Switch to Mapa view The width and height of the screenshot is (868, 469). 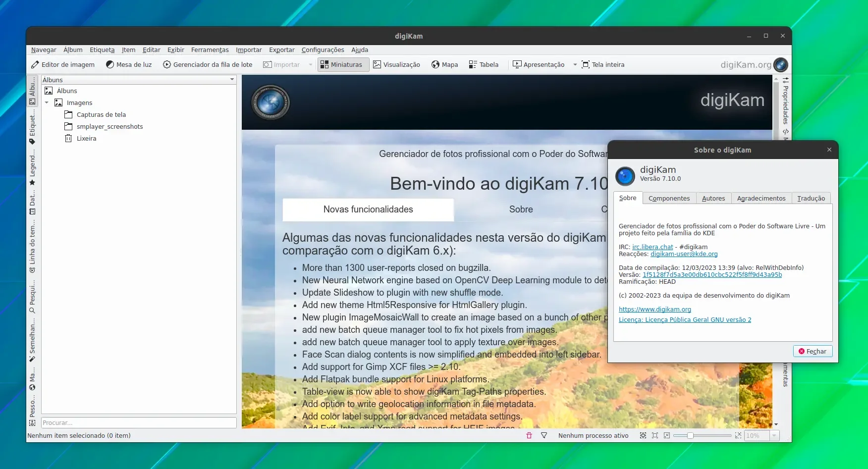tap(444, 65)
